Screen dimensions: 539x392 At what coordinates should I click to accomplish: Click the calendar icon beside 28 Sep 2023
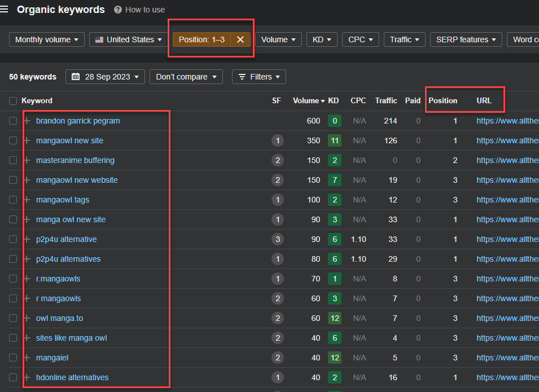[76, 77]
